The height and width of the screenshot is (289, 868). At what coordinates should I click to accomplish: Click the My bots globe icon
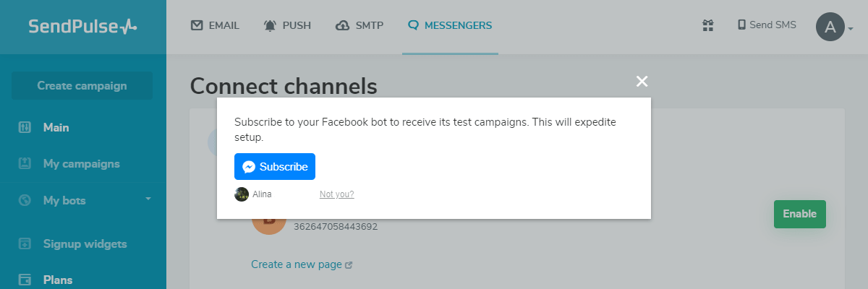(x=25, y=200)
